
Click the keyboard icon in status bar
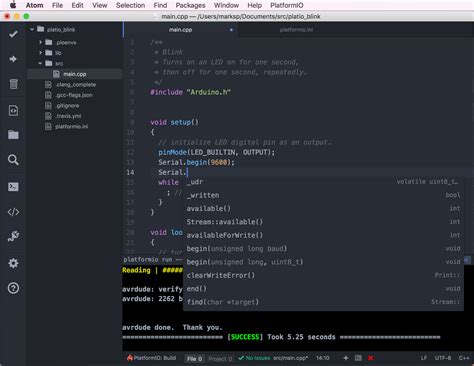(358, 358)
